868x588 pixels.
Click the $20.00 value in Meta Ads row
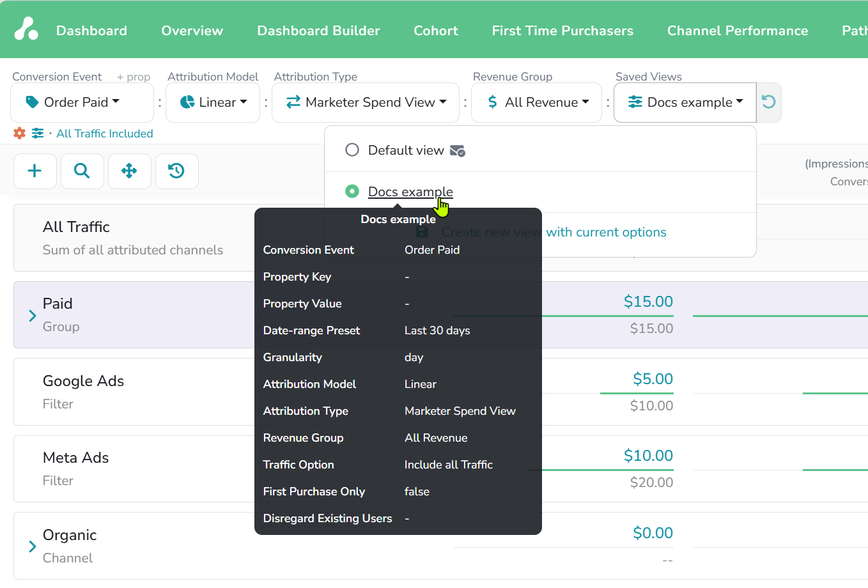click(651, 483)
